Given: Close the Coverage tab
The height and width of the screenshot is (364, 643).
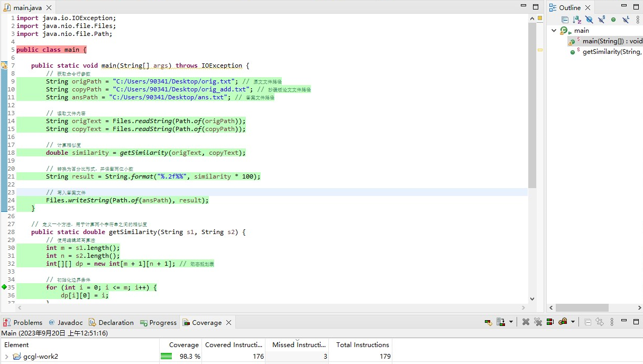Looking at the screenshot, I should pyautogui.click(x=229, y=322).
